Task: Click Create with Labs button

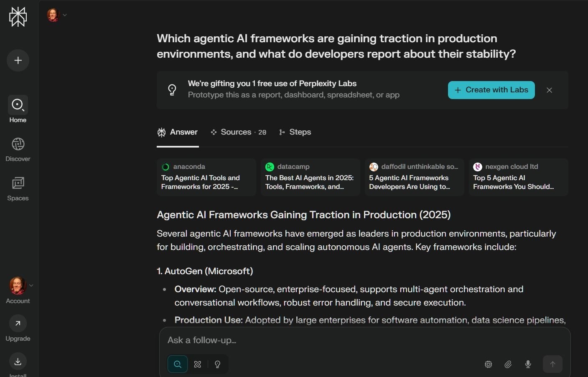Action: pos(491,90)
